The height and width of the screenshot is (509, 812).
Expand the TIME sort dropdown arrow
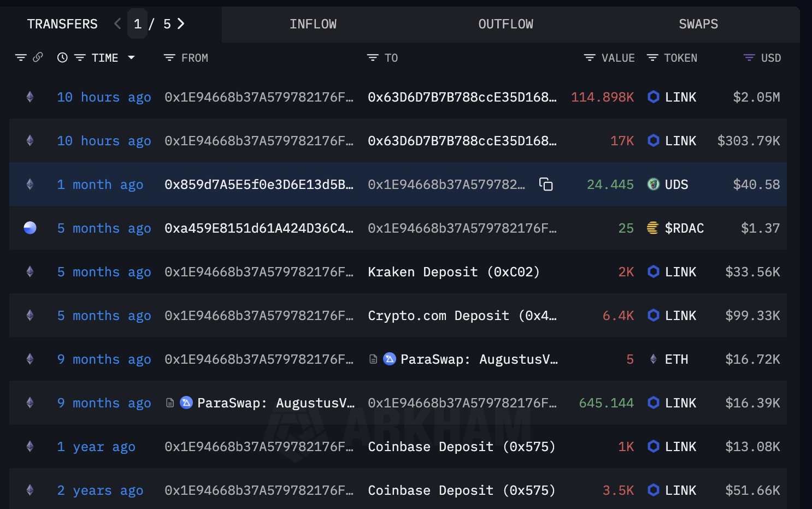pos(131,58)
